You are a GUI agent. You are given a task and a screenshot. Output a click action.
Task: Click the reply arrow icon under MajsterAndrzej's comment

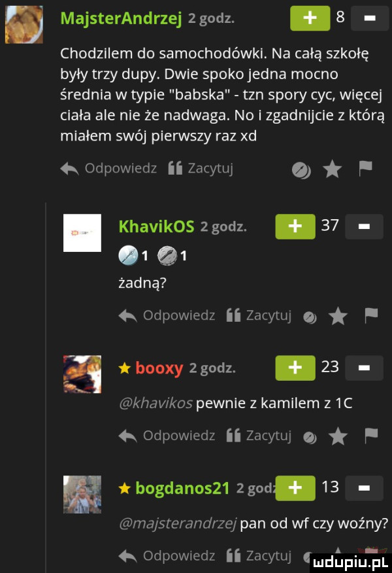pyautogui.click(x=69, y=169)
